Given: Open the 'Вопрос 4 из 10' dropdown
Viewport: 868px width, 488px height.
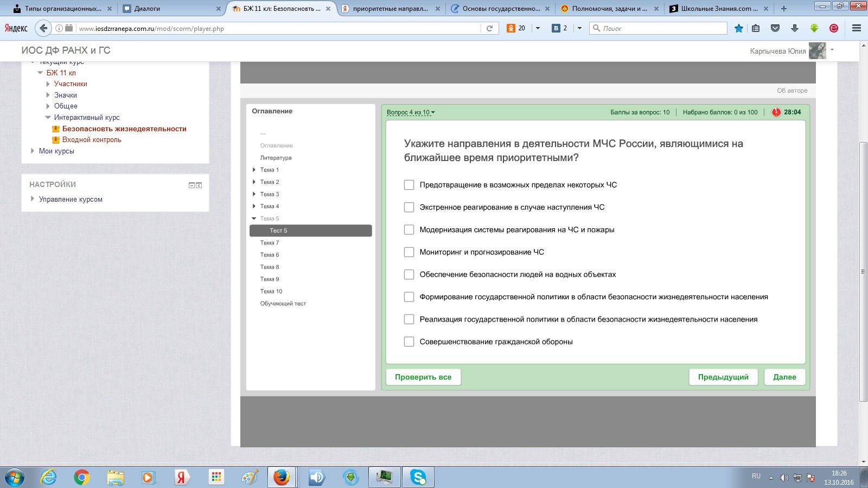Looking at the screenshot, I should coord(411,112).
